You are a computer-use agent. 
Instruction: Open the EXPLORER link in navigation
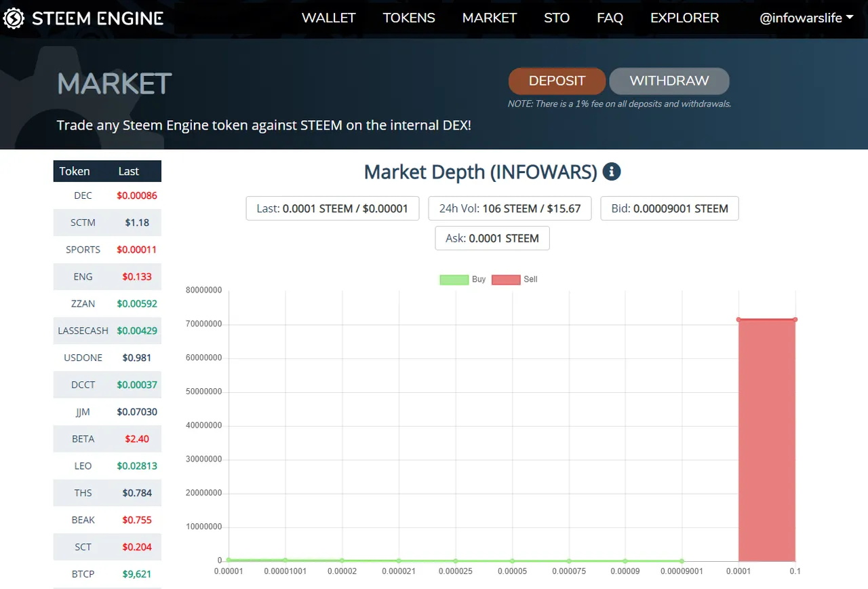click(x=685, y=18)
